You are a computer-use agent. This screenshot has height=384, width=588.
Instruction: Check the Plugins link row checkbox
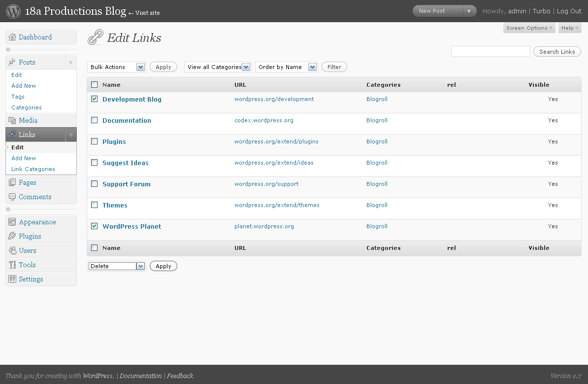[95, 141]
